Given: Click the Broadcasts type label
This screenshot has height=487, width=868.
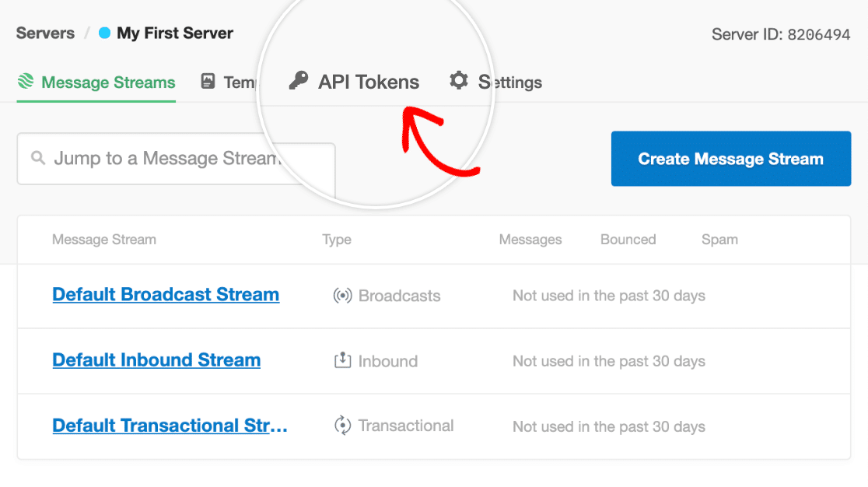Looking at the screenshot, I should (x=399, y=296).
